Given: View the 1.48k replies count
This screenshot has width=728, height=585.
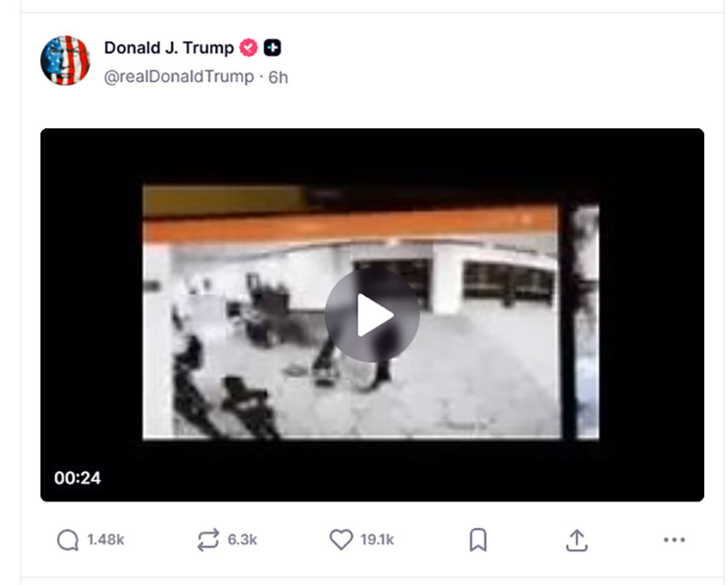Looking at the screenshot, I should pos(106,540).
